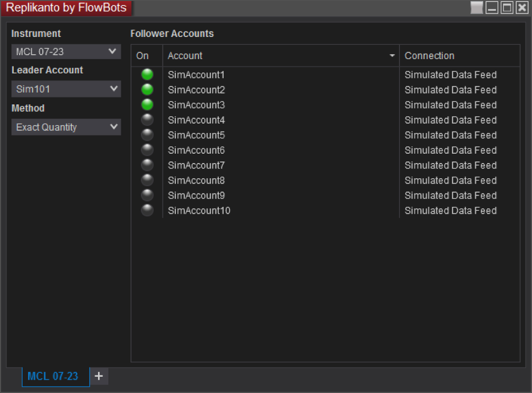Expand the Method dropdown Exact Quantity
Image resolution: width=532 pixels, height=393 pixels.
pyautogui.click(x=66, y=127)
